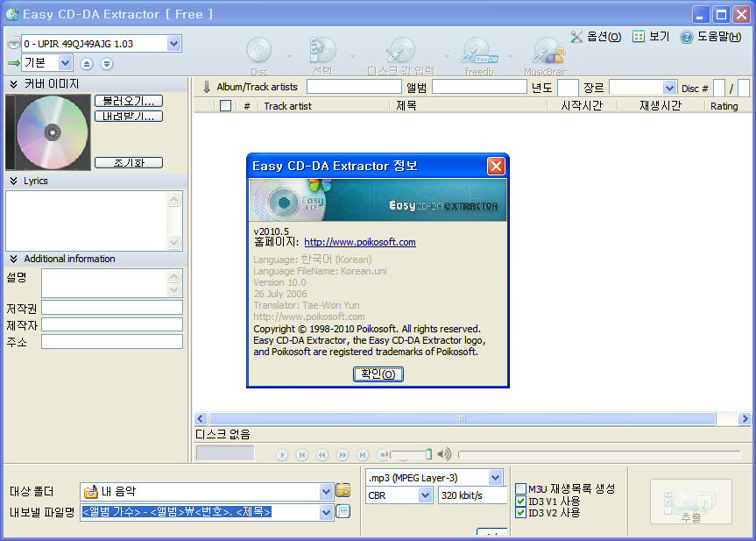Click the play button in the player bar
756x541 pixels.
pyautogui.click(x=282, y=454)
